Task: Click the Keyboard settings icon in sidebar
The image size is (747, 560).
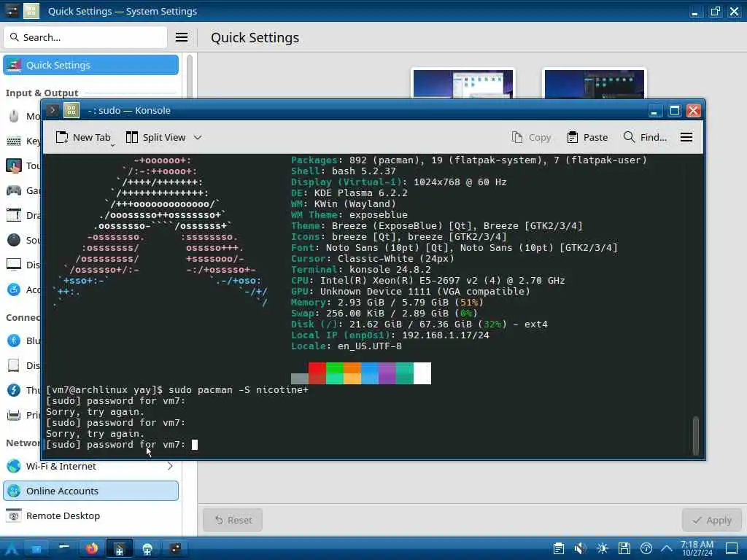Action: point(14,141)
